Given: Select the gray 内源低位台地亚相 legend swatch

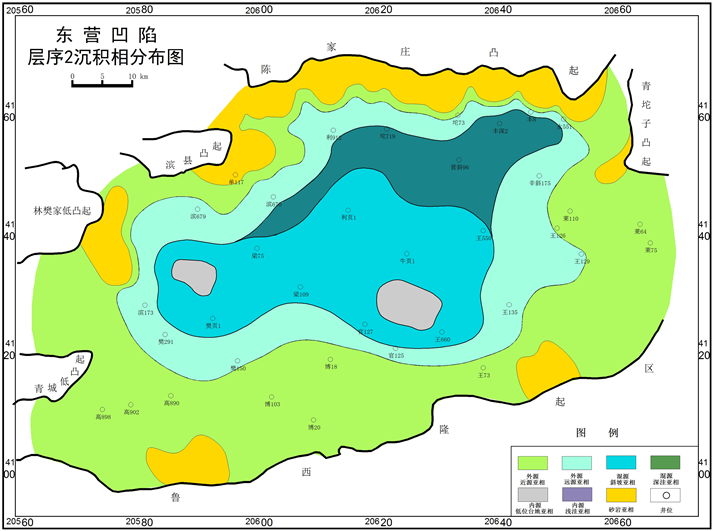Looking at the screenshot, I should click(534, 493).
